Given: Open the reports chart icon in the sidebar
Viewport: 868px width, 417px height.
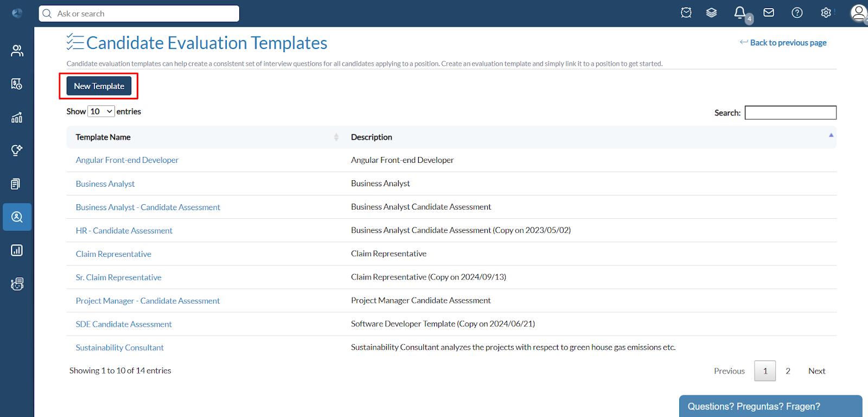Looking at the screenshot, I should [17, 250].
